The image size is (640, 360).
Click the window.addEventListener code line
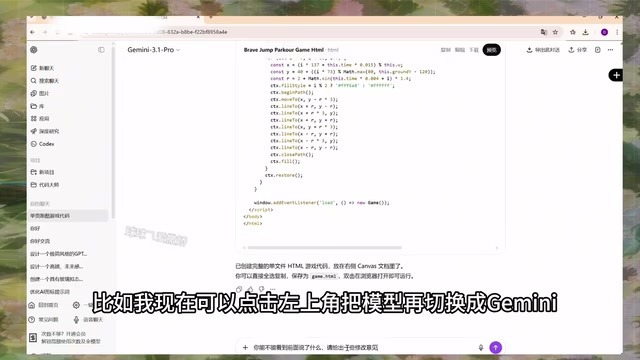(x=322, y=202)
